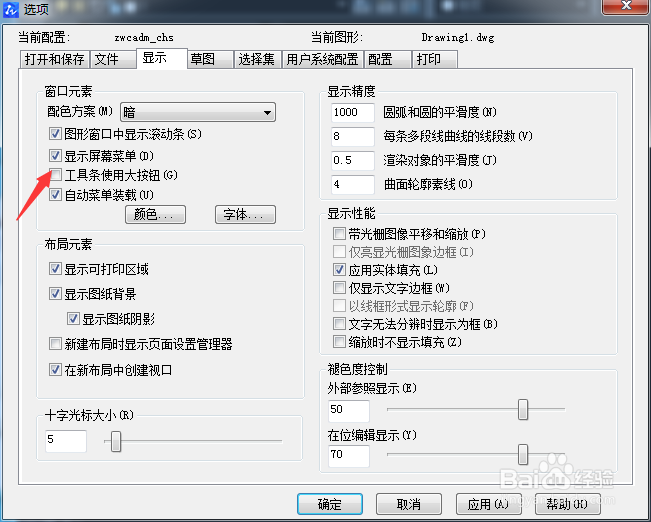651x522 pixels.
Task: Select the 显示 tab
Action: coord(162,59)
